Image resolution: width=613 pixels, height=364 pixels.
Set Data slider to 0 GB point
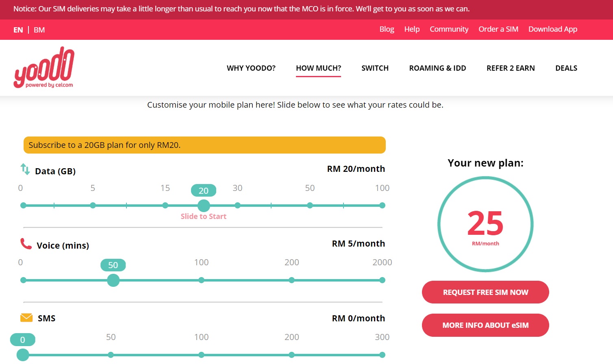click(x=23, y=206)
